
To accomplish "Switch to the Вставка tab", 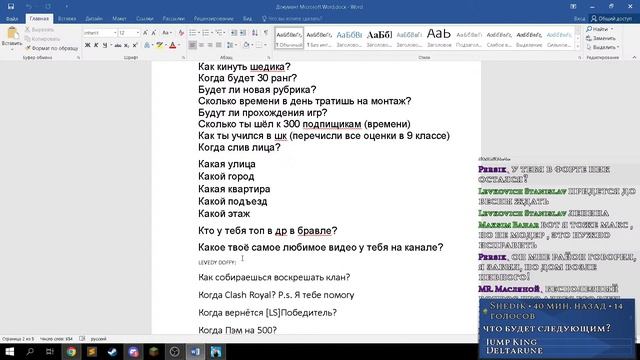I will click(67, 18).
